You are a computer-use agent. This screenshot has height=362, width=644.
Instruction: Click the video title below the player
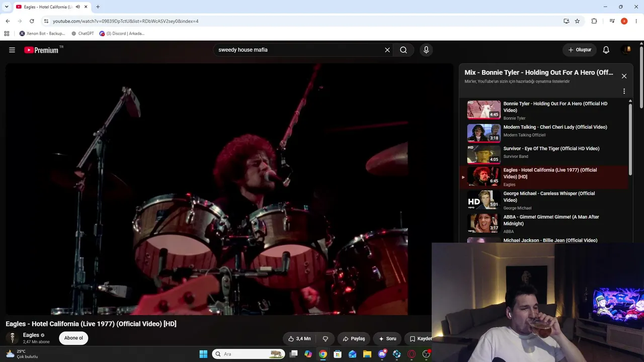tap(91, 324)
